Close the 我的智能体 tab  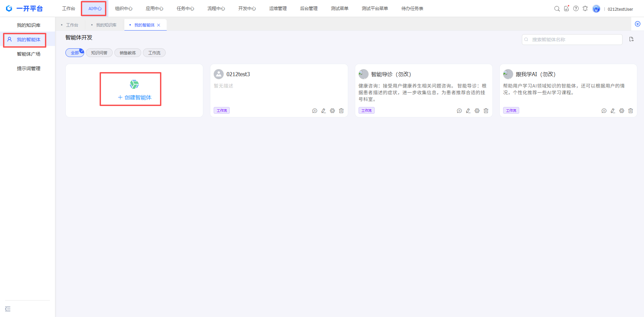tap(159, 25)
